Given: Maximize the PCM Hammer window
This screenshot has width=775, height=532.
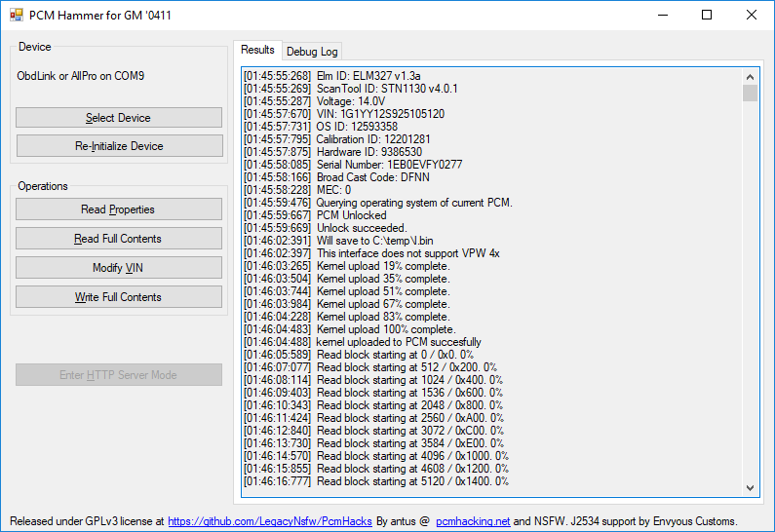Looking at the screenshot, I should (707, 16).
